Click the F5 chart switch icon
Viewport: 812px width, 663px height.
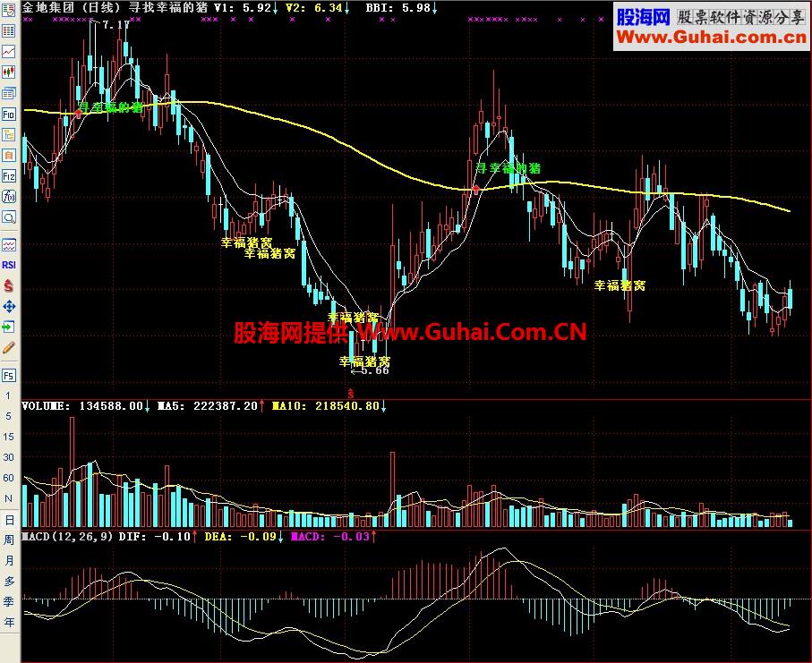click(x=8, y=375)
